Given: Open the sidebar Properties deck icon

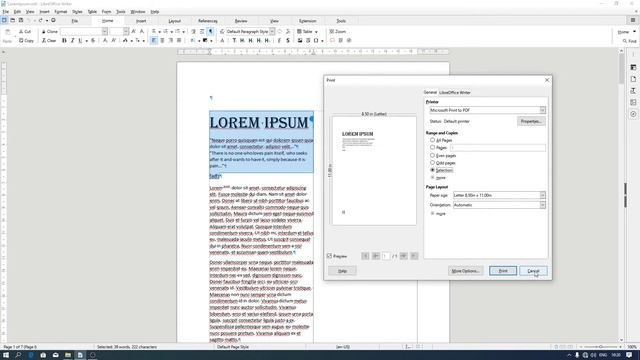Looking at the screenshot, I should (633, 67).
